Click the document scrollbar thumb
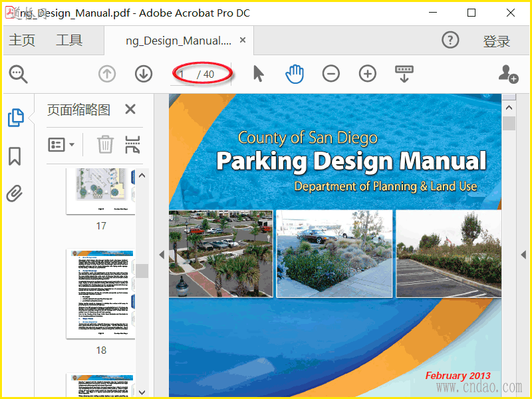 (x=509, y=123)
